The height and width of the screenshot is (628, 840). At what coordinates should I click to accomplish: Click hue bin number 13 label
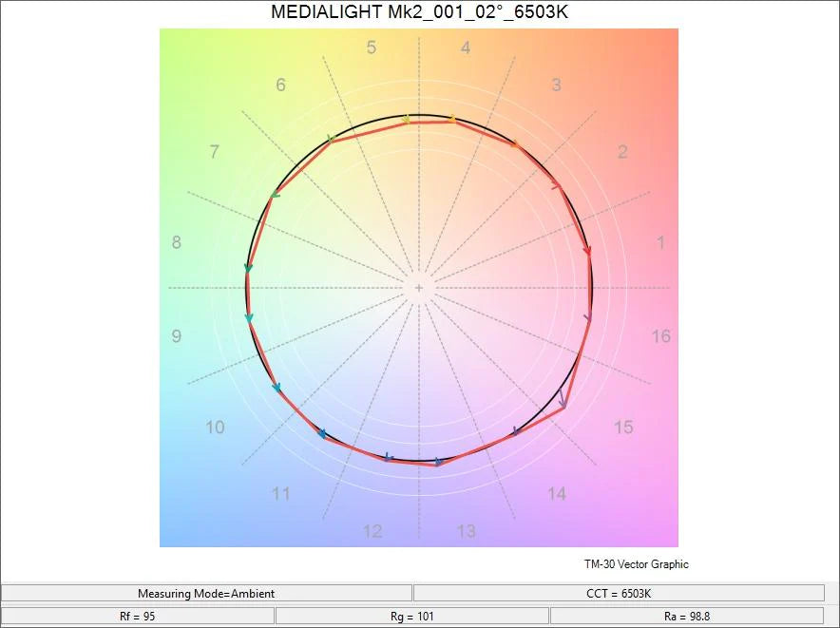[x=466, y=531]
